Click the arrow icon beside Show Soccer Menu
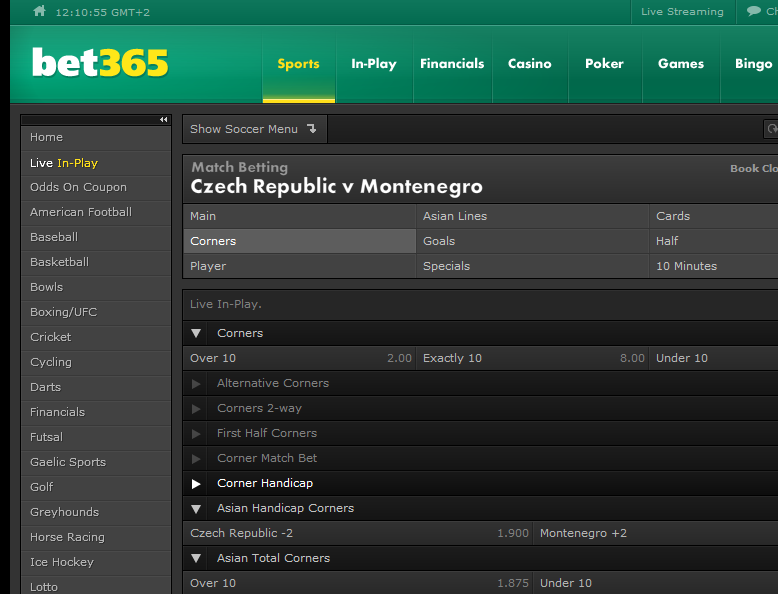Viewport: 778px width, 594px height. click(312, 129)
